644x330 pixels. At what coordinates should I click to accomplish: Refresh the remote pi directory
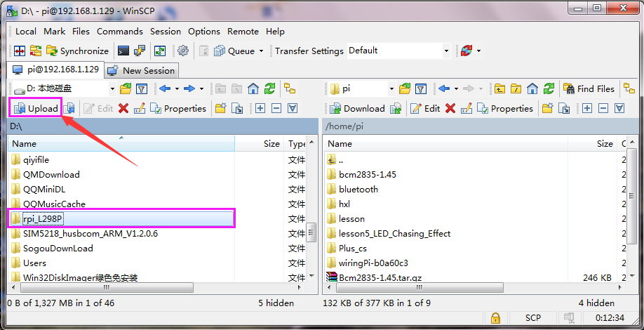click(549, 88)
